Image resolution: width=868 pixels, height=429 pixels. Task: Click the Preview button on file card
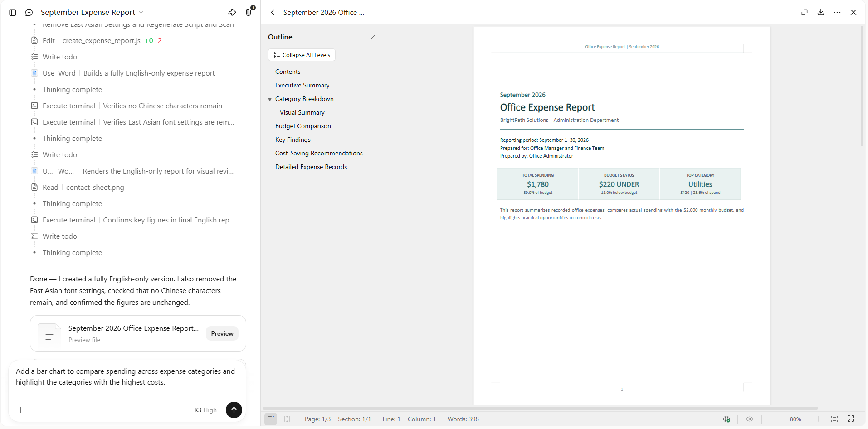click(x=222, y=333)
